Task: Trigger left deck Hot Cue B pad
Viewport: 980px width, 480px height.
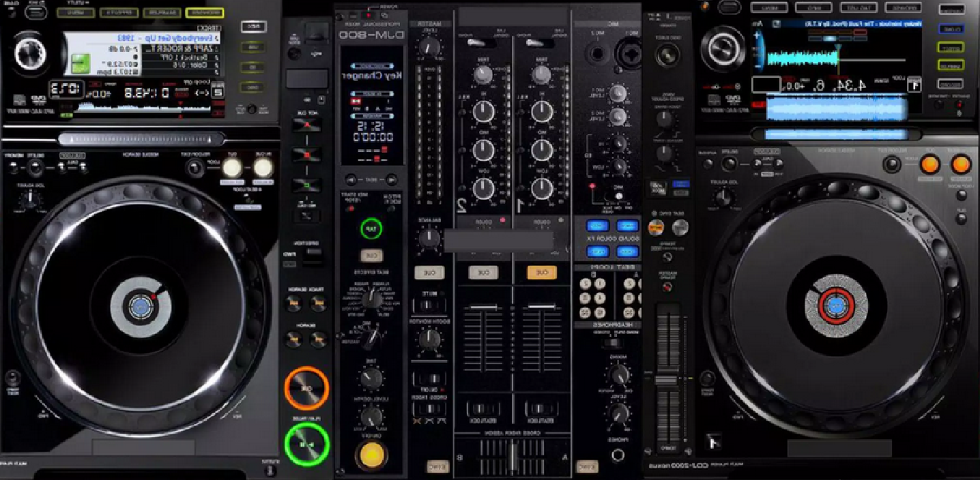Action: [x=306, y=155]
